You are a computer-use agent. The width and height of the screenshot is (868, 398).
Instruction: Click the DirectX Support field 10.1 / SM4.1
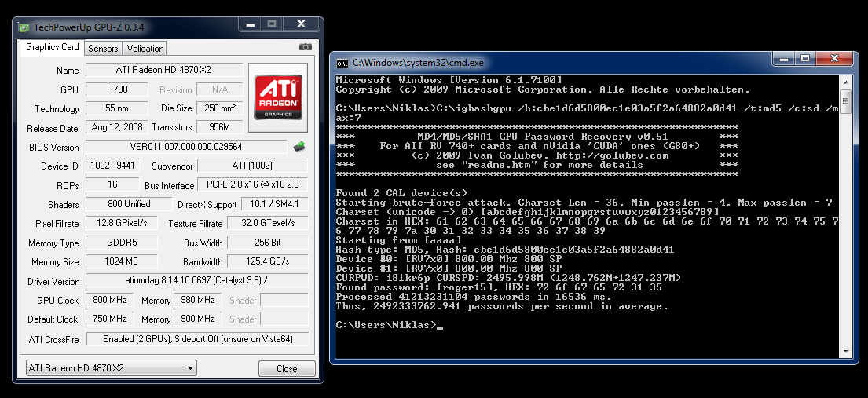point(275,203)
